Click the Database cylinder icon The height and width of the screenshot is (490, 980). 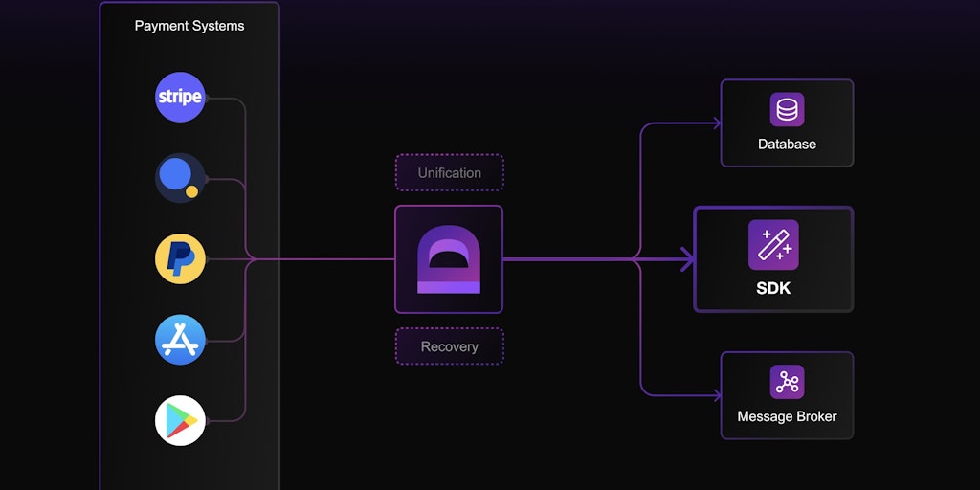click(x=787, y=109)
